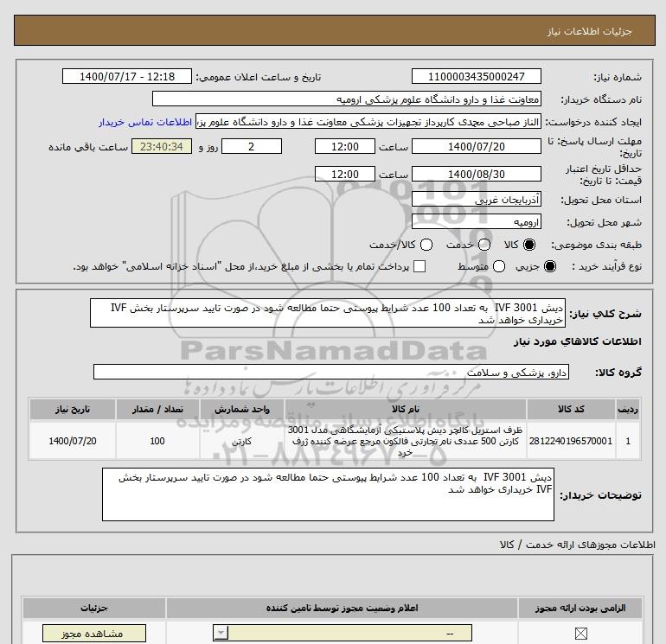666x644 pixels.
Task: Click the شرح کلی نیاز description box
Action: pos(328,313)
